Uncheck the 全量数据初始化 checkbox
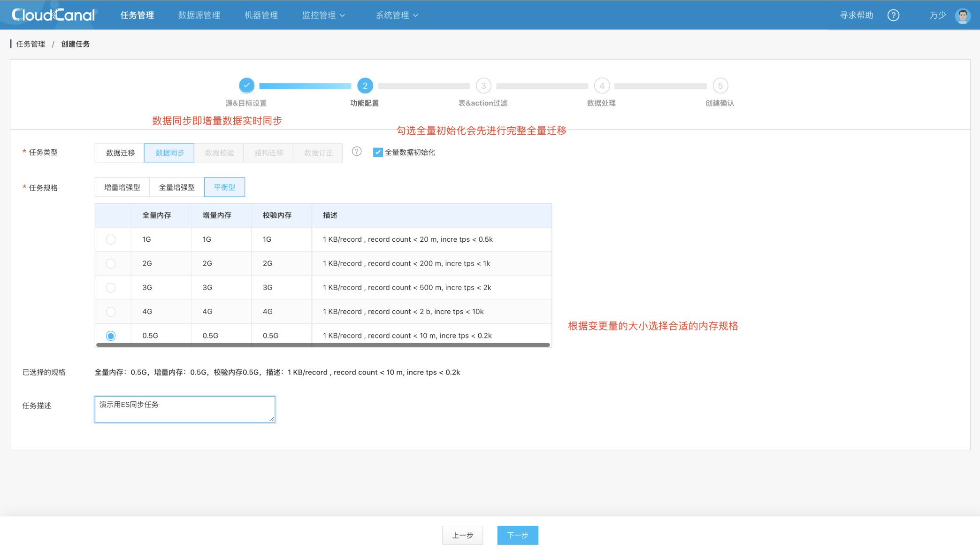Screen dimensions: 980x552 click(378, 152)
